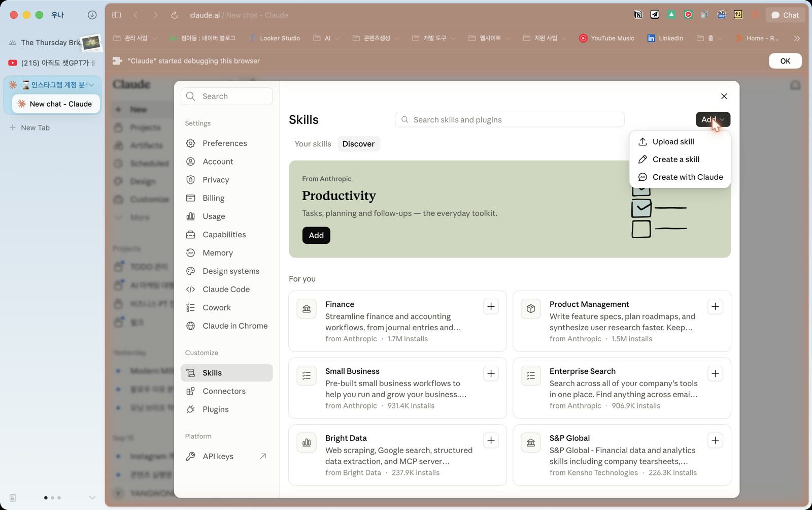Viewport: 812px width, 510px height.
Task: Show more bookmarks overflow chevron
Action: pyautogui.click(x=797, y=38)
